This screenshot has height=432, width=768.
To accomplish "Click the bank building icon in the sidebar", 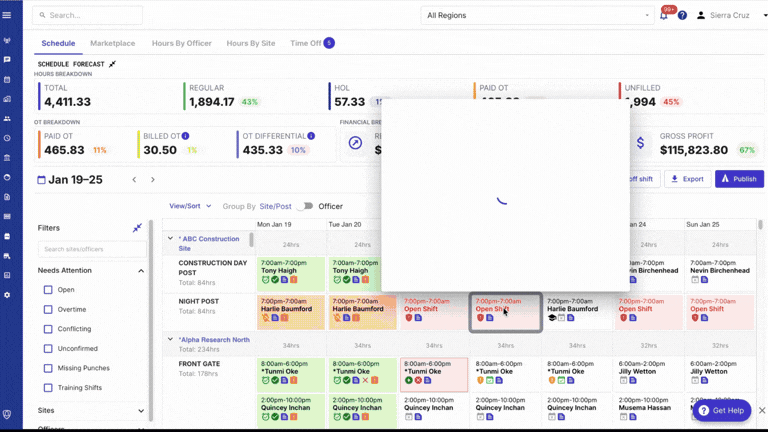I will (7, 158).
